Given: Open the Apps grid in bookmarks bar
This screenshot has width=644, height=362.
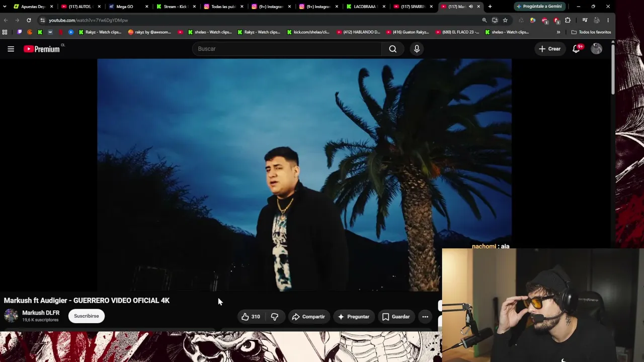Looking at the screenshot, I should (x=5, y=32).
